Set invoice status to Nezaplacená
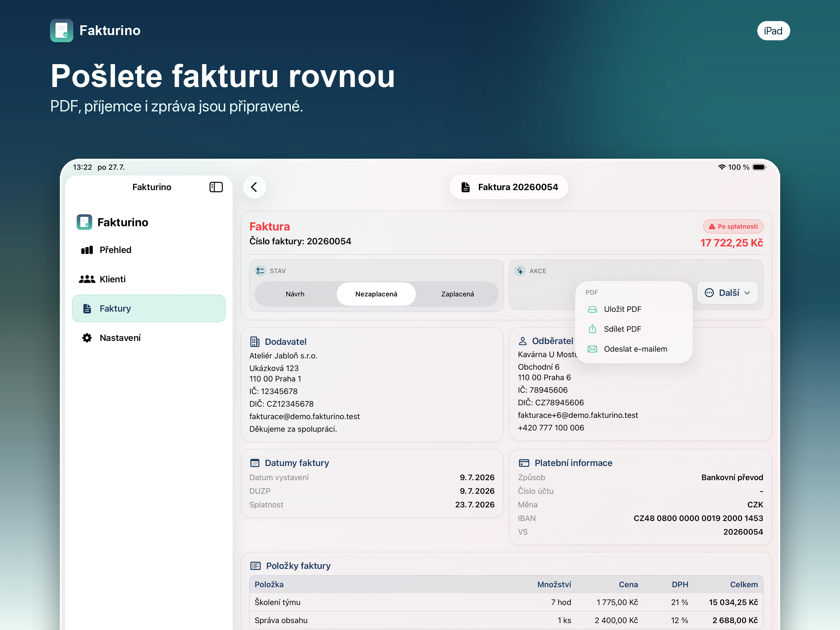Viewport: 840px width, 630px height. point(376,294)
